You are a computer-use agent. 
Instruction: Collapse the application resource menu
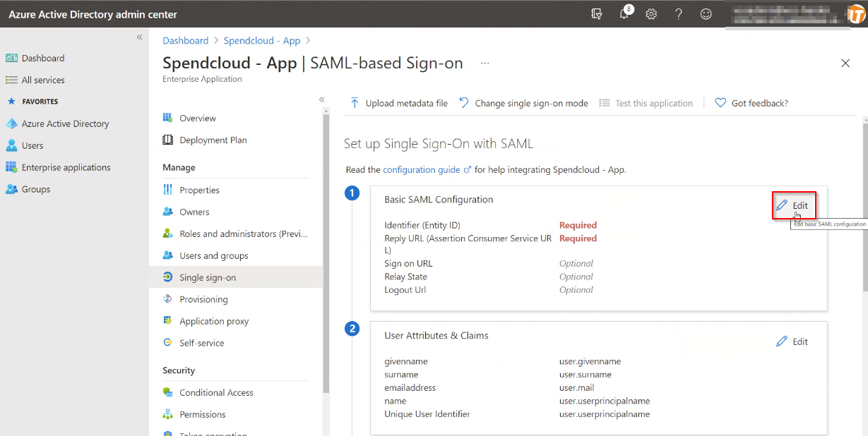point(321,99)
